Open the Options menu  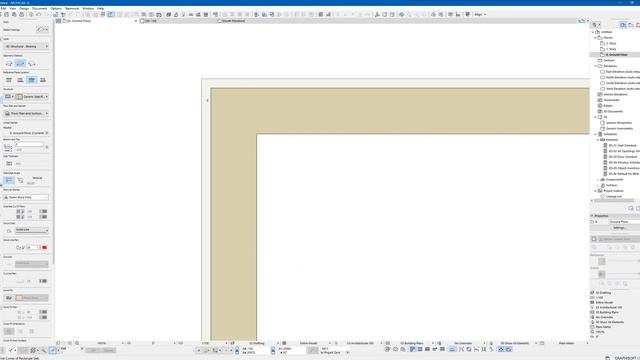click(x=56, y=8)
